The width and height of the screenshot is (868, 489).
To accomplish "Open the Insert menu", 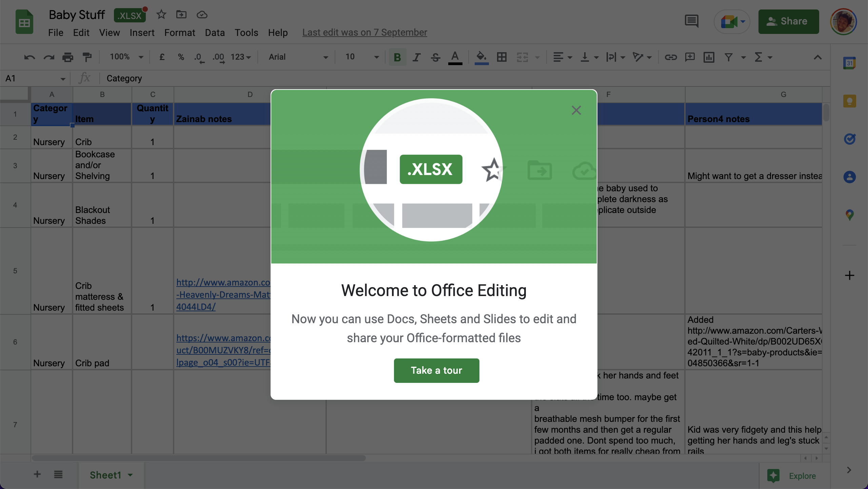I will pos(142,33).
